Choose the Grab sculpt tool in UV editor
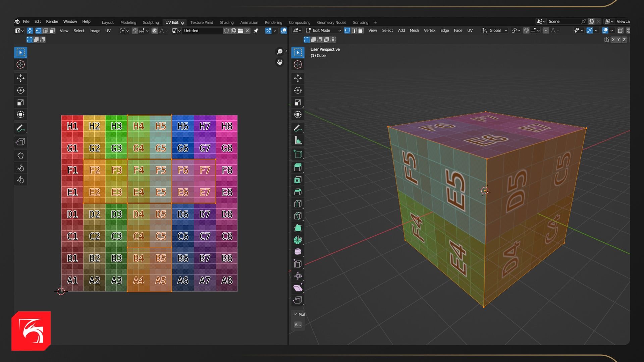 pos(20,156)
